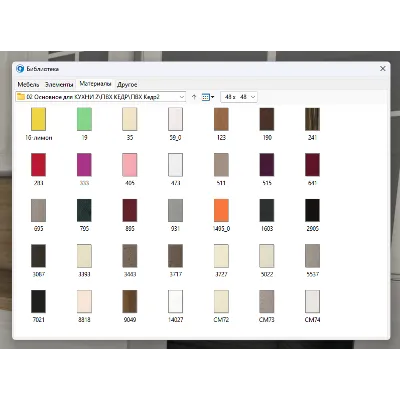Choose the white material 59_0
This screenshot has height=400, width=400.
point(175,119)
